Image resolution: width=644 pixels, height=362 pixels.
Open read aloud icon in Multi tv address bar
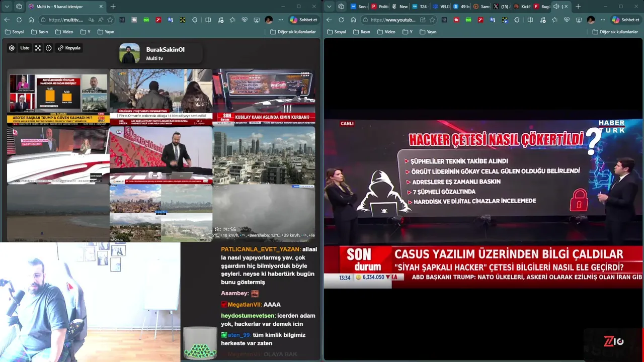pyautogui.click(x=101, y=20)
